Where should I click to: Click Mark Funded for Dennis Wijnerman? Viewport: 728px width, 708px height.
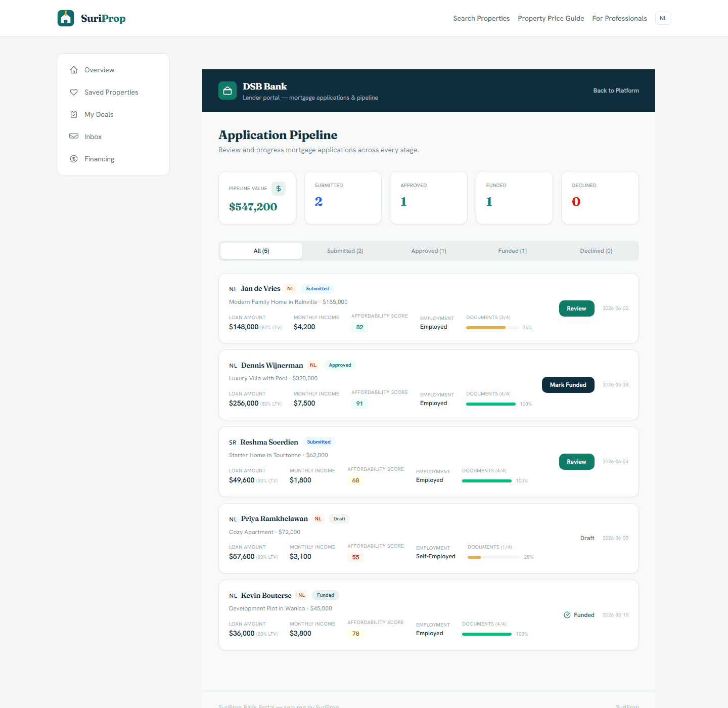[x=568, y=385]
